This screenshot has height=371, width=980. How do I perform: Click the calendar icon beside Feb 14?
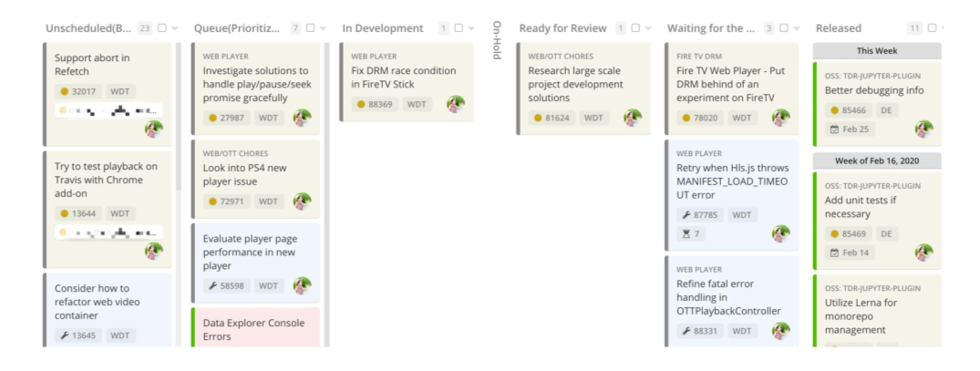[834, 253]
